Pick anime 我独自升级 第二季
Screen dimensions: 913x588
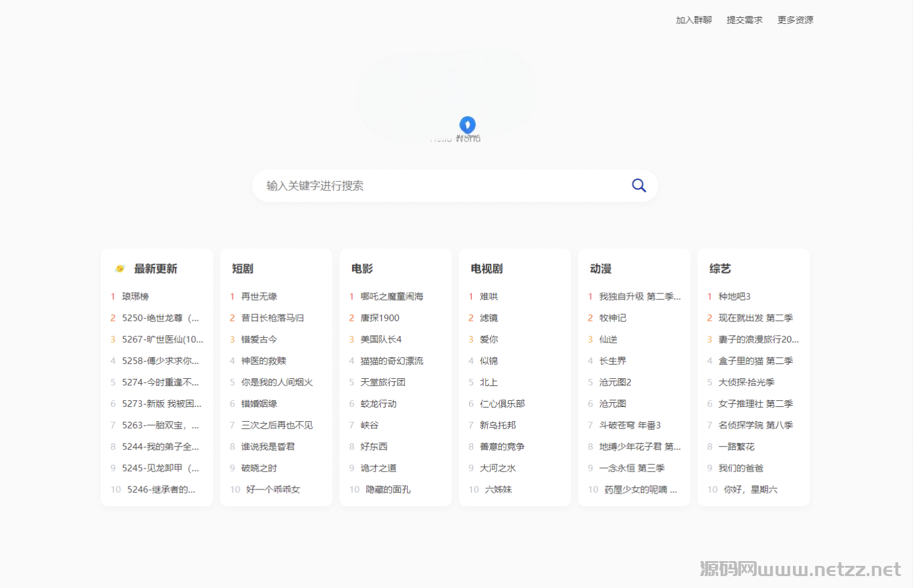(640, 296)
